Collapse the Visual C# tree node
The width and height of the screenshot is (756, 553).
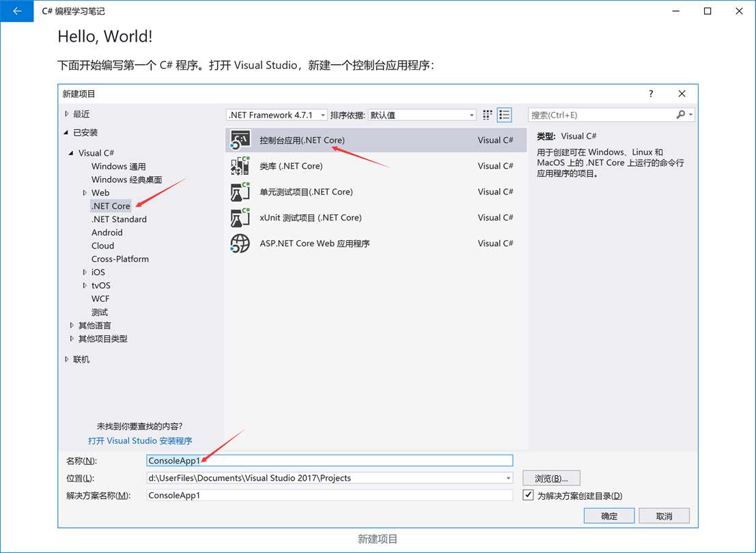click(x=71, y=153)
